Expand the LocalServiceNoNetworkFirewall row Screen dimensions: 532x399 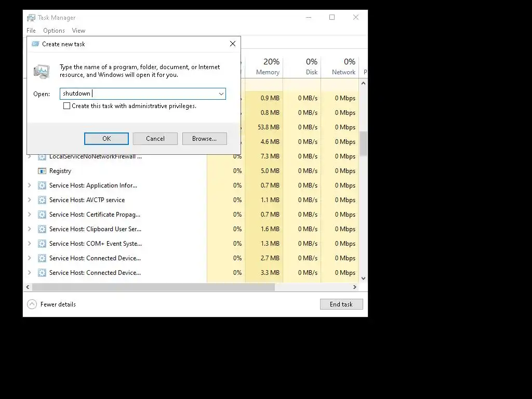30,157
